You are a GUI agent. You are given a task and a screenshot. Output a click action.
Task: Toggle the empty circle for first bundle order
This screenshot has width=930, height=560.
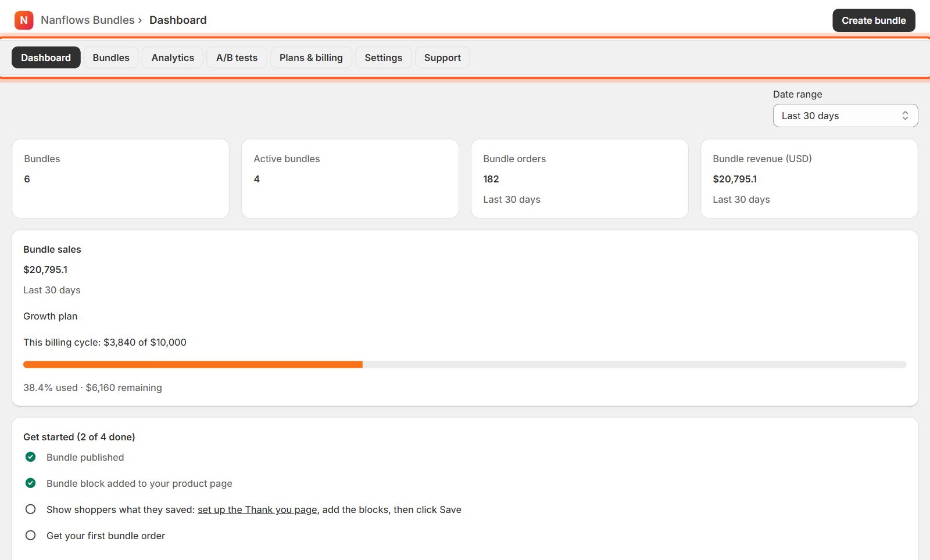(31, 536)
